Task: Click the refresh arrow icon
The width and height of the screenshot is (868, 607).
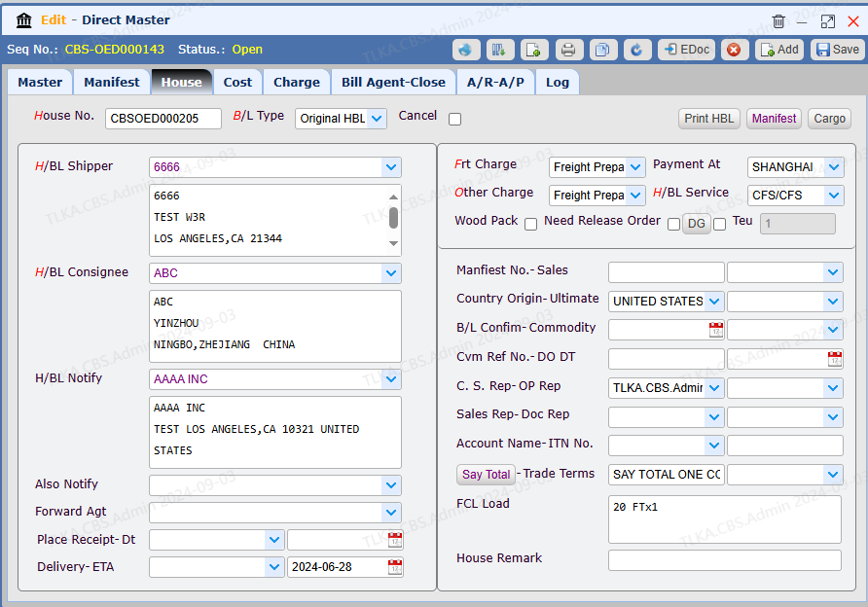Action: 637,50
